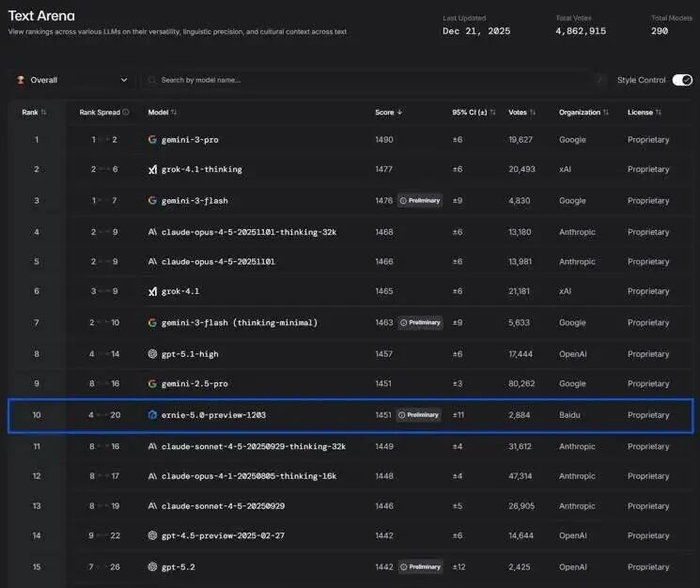Click votes value 80,262 for gemini-2.5-pro
Viewport: 700px width, 588px height.
(521, 384)
